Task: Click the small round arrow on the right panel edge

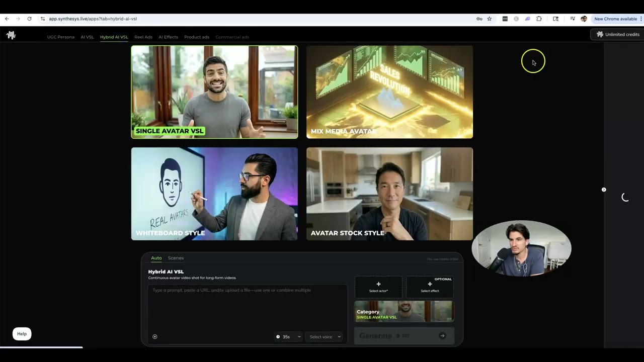Action: pos(604,190)
